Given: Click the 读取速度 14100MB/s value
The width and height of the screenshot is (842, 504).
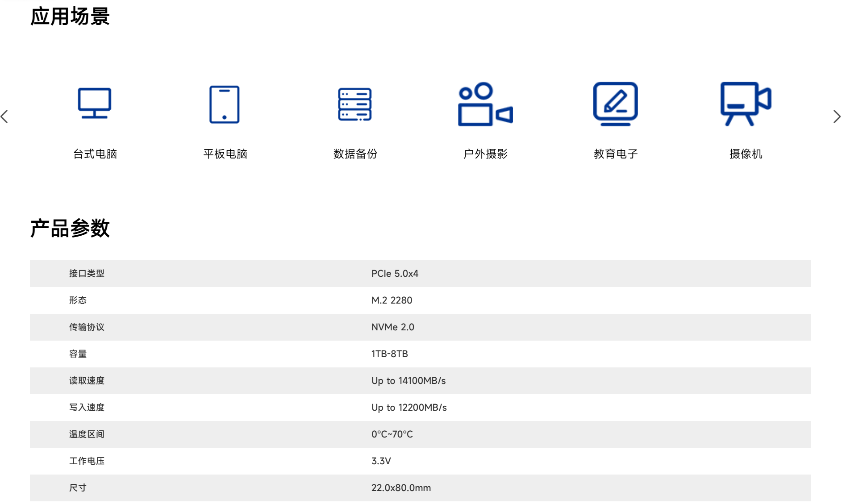Looking at the screenshot, I should [408, 381].
